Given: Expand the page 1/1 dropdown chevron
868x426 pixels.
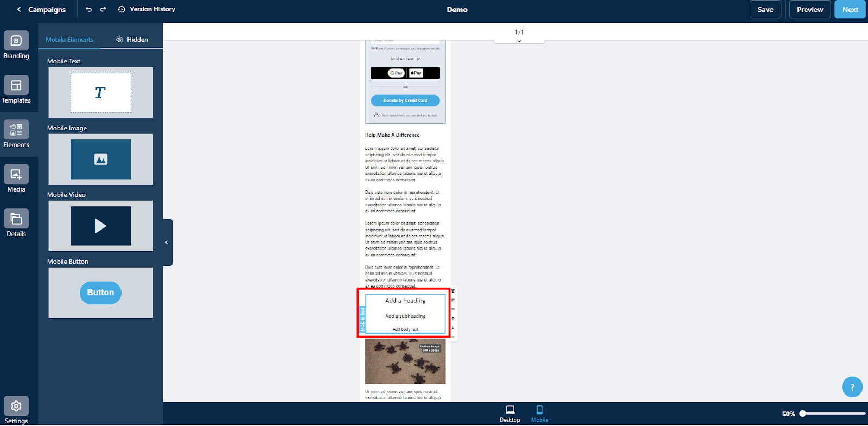Looking at the screenshot, I should coord(519,41).
